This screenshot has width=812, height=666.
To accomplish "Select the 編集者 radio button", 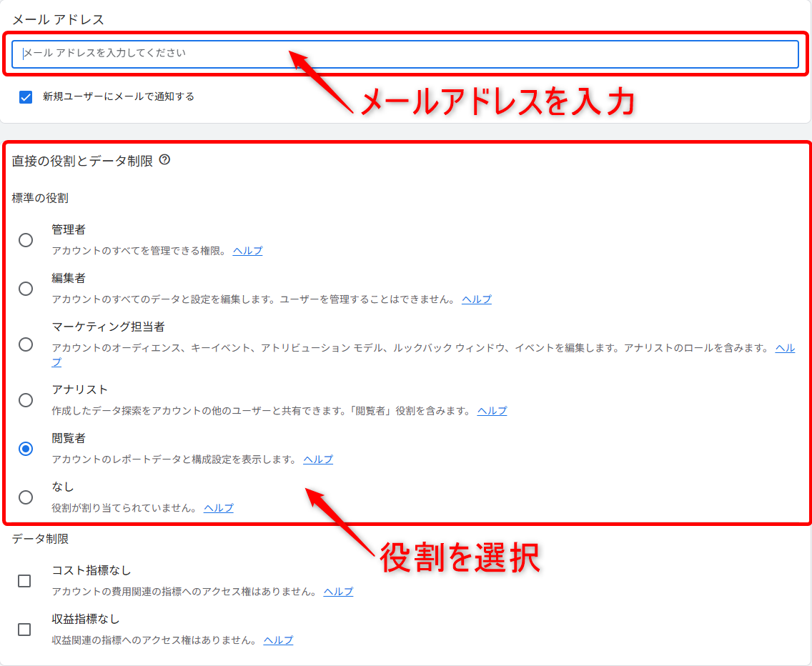I will pyautogui.click(x=26, y=289).
